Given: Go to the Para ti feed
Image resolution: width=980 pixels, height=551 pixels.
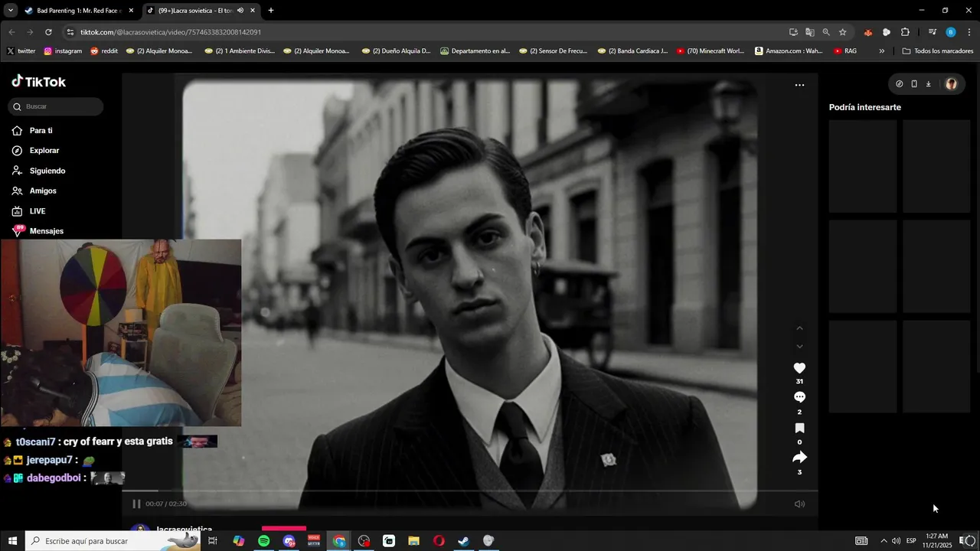Looking at the screenshot, I should [x=41, y=131].
